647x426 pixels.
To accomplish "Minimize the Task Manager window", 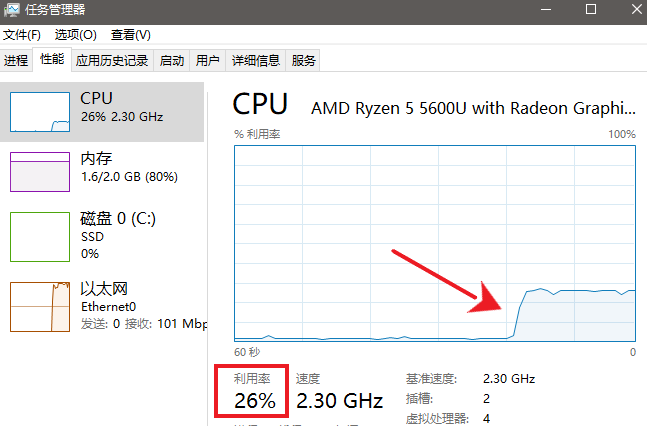I will coord(546,9).
